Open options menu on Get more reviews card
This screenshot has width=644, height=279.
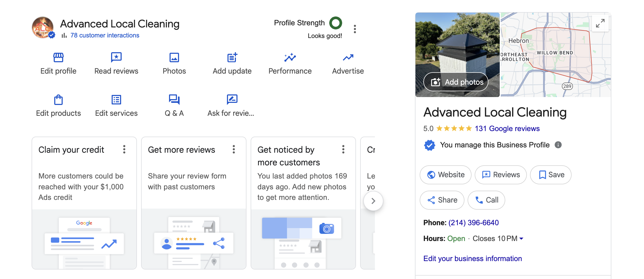(234, 150)
